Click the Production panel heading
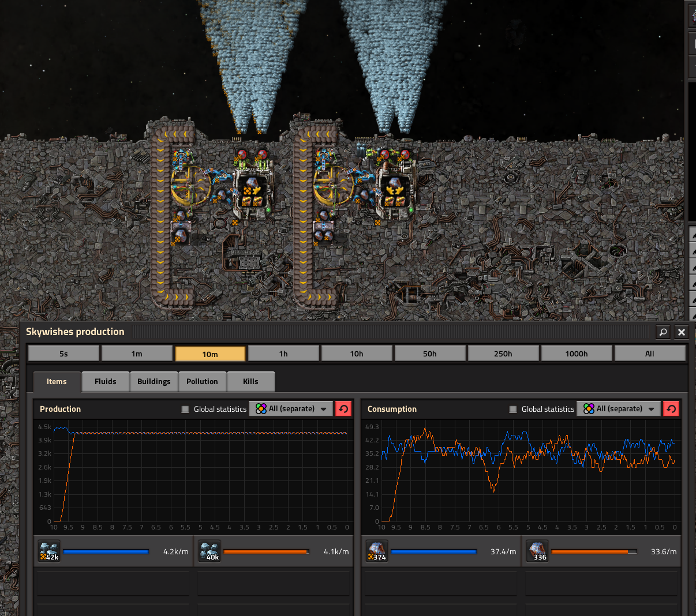696x616 pixels. coord(60,409)
